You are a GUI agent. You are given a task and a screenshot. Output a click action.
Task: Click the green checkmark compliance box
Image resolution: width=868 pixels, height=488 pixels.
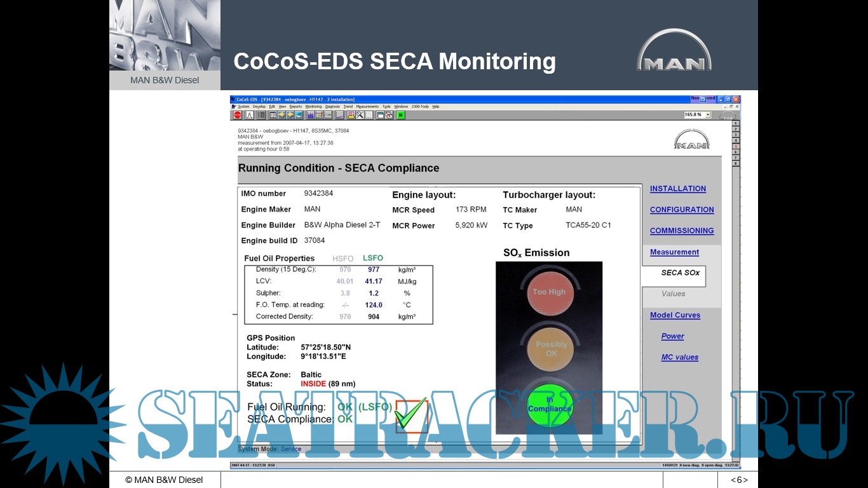[x=410, y=416]
